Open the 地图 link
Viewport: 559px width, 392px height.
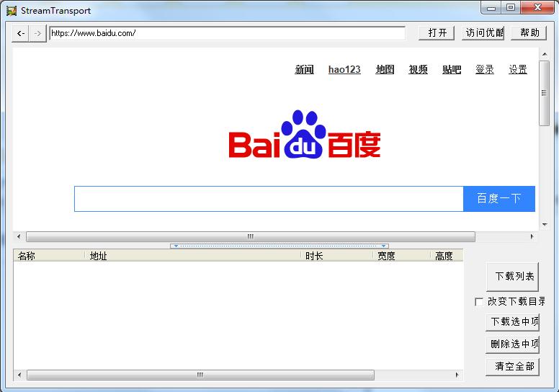(x=385, y=69)
